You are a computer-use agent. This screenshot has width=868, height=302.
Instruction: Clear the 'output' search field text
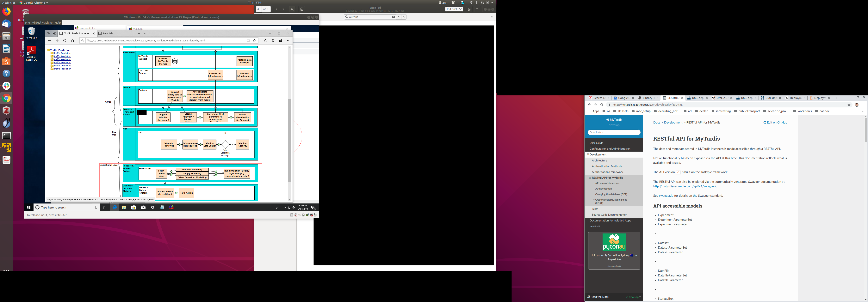(x=393, y=17)
